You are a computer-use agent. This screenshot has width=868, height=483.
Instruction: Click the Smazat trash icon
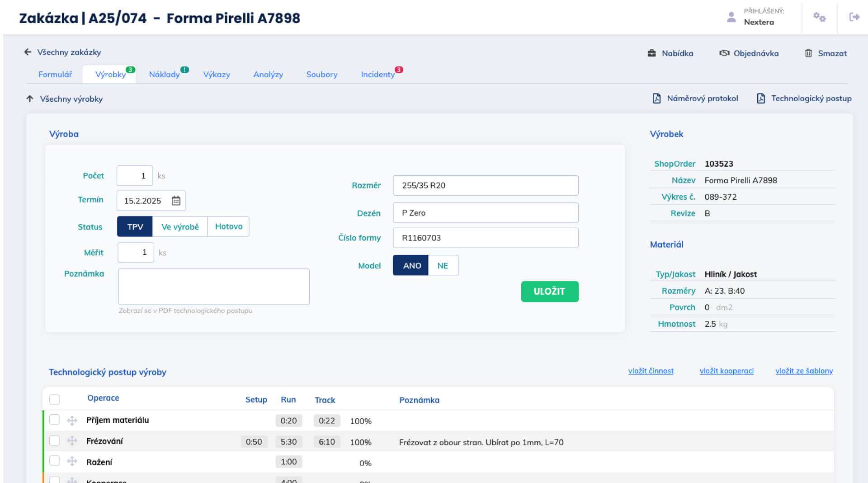click(808, 53)
